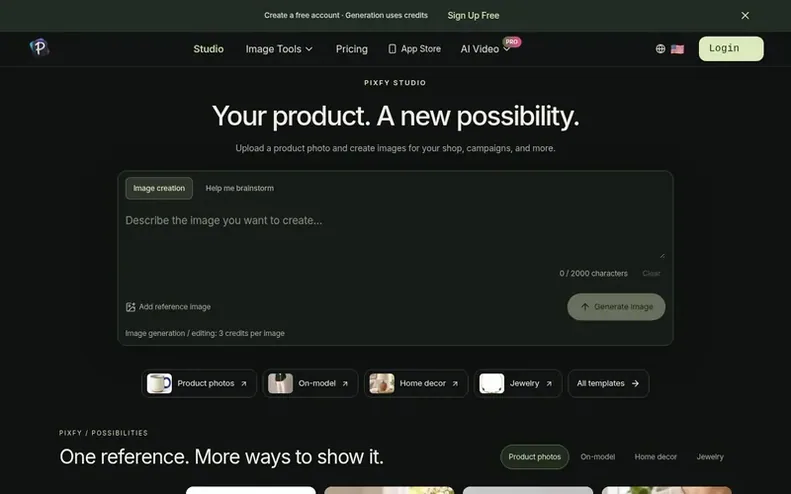Click the prompt description text area

click(395, 235)
